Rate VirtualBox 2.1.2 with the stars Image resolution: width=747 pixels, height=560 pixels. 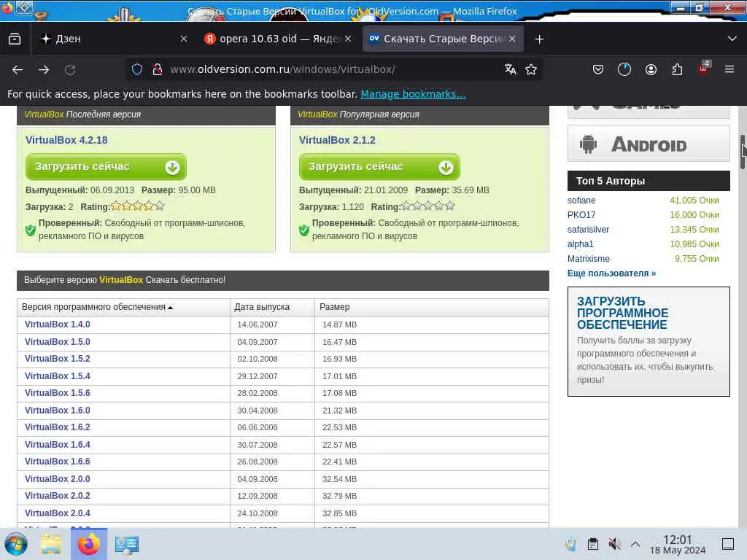coord(427,206)
